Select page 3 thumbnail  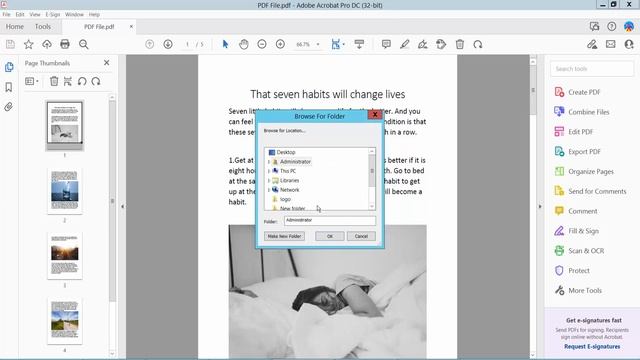[x=64, y=256]
